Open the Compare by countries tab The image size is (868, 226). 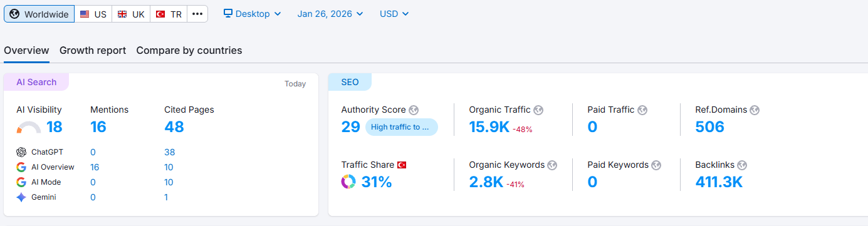(189, 51)
